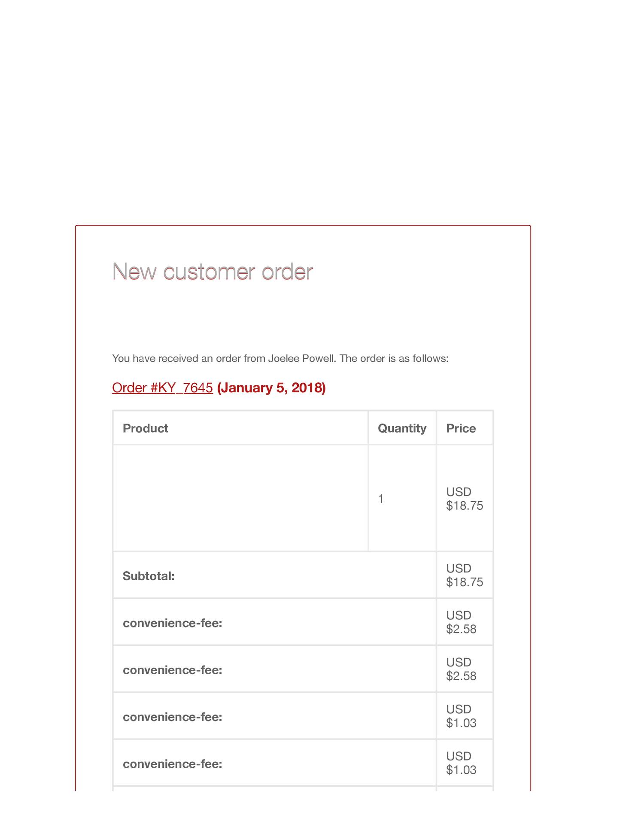Click the New customer order heading
644x833 pixels.
[212, 272]
